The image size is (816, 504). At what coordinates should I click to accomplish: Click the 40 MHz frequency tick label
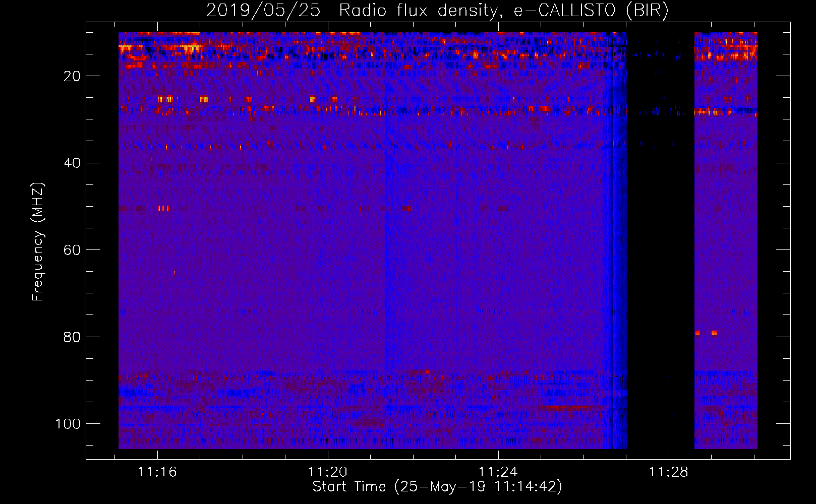point(73,163)
